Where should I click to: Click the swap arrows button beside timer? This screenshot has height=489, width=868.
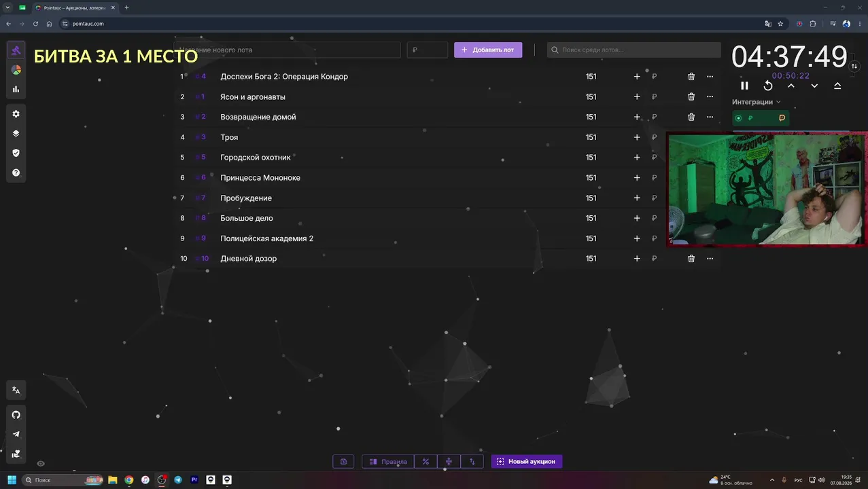point(854,66)
